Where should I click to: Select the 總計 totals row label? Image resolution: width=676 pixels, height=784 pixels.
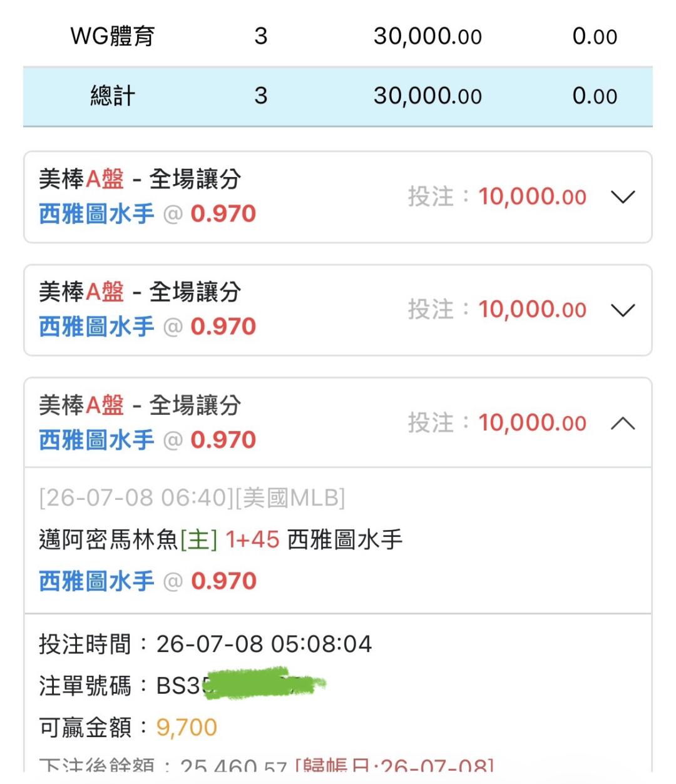pyautogui.click(x=113, y=96)
